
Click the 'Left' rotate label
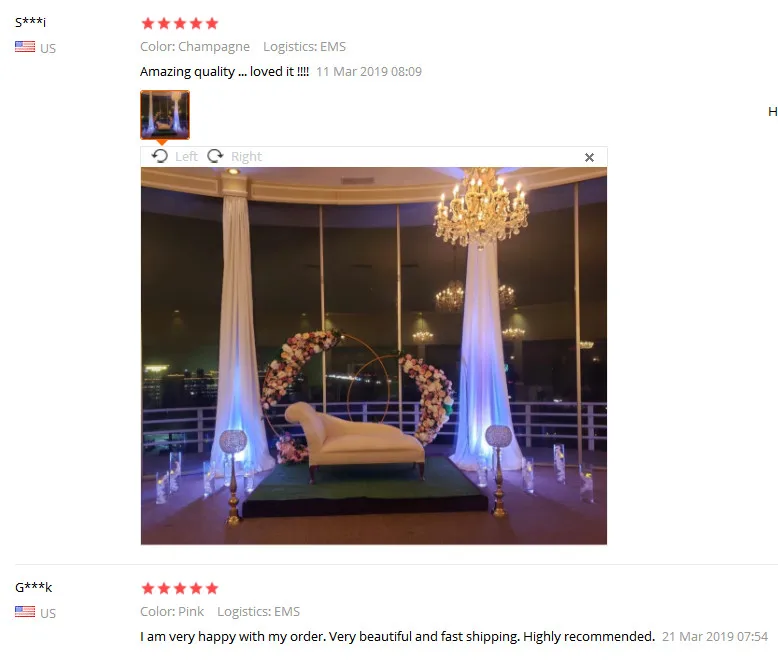[x=186, y=157]
